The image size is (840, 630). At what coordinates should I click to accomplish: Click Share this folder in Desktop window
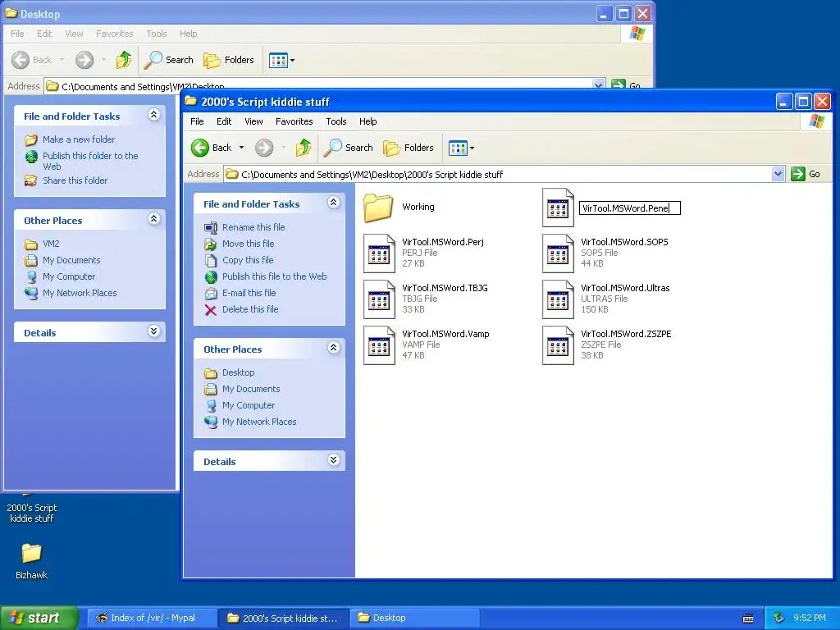[x=75, y=180]
